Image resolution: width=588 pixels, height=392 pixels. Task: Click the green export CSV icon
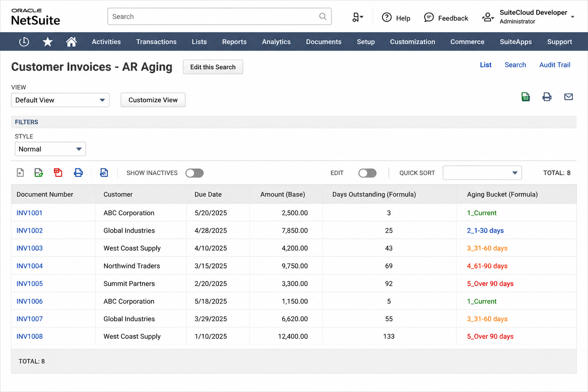tap(39, 173)
